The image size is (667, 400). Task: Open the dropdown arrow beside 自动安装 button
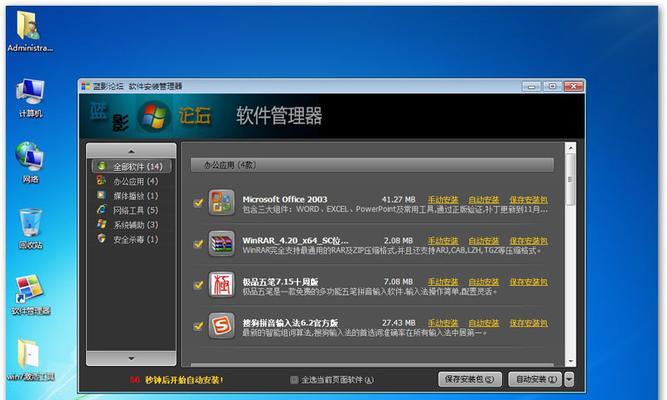click(x=569, y=379)
